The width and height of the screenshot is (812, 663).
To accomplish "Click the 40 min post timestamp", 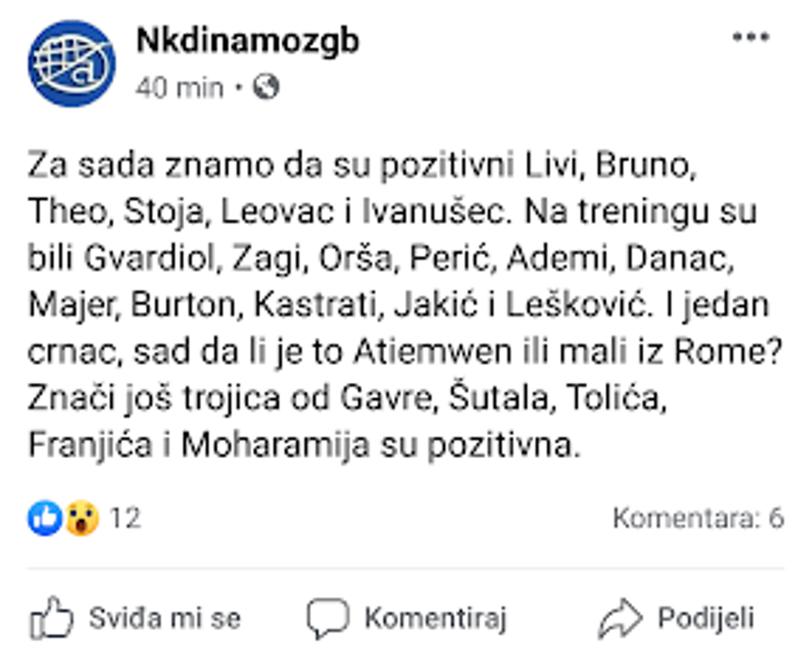I will (180, 87).
